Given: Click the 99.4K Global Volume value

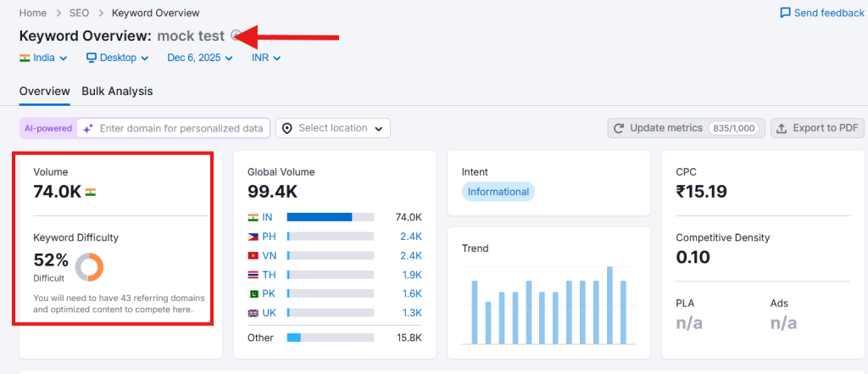Looking at the screenshot, I should pyautogui.click(x=272, y=192).
